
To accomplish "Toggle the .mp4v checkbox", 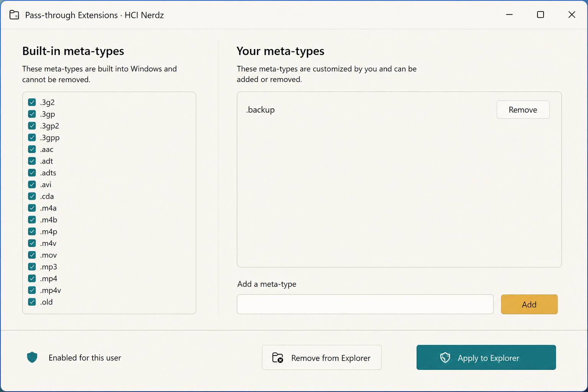I will [x=32, y=290].
